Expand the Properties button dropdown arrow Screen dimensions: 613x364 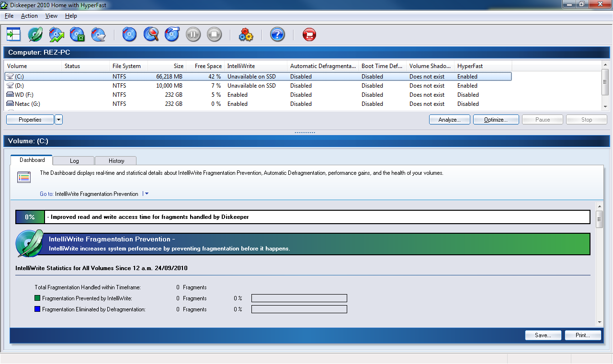coord(58,120)
